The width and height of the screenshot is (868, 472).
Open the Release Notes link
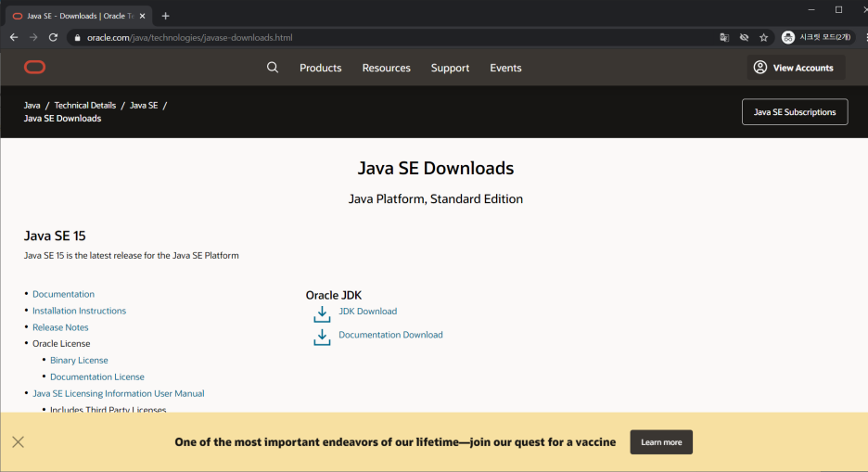tap(60, 327)
